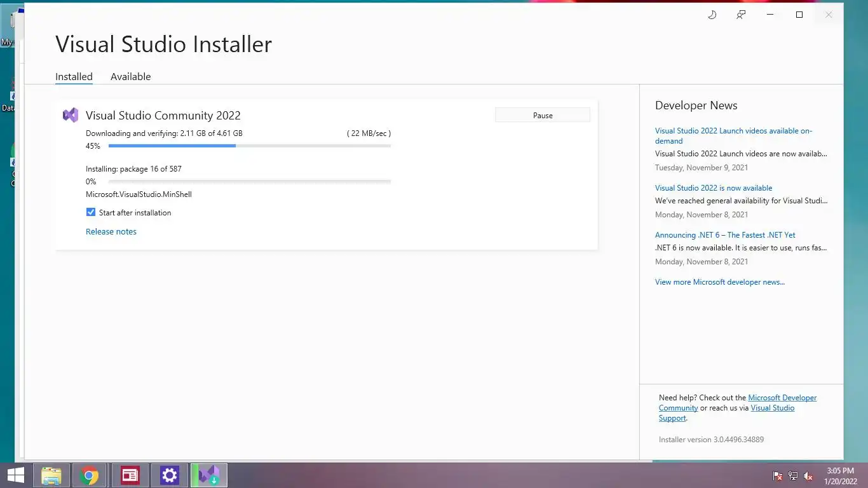
Task: Click the Tuesday, November 9, 2021 date
Action: coord(702,168)
